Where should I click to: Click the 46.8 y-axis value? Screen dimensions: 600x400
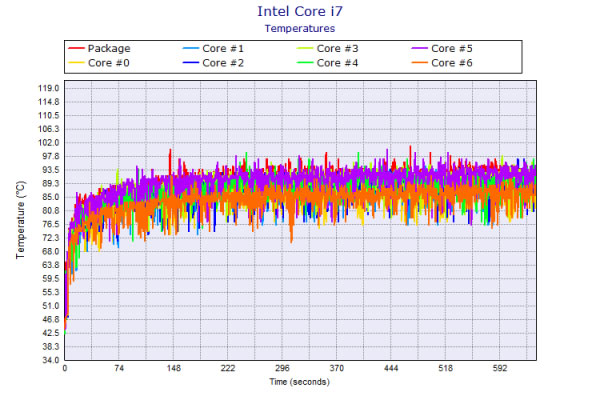(49, 320)
